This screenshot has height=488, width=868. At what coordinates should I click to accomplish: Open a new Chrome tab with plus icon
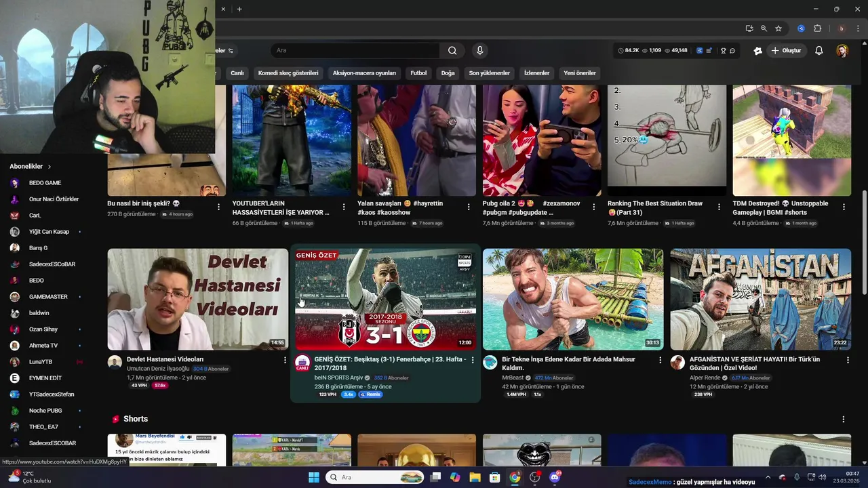239,9
